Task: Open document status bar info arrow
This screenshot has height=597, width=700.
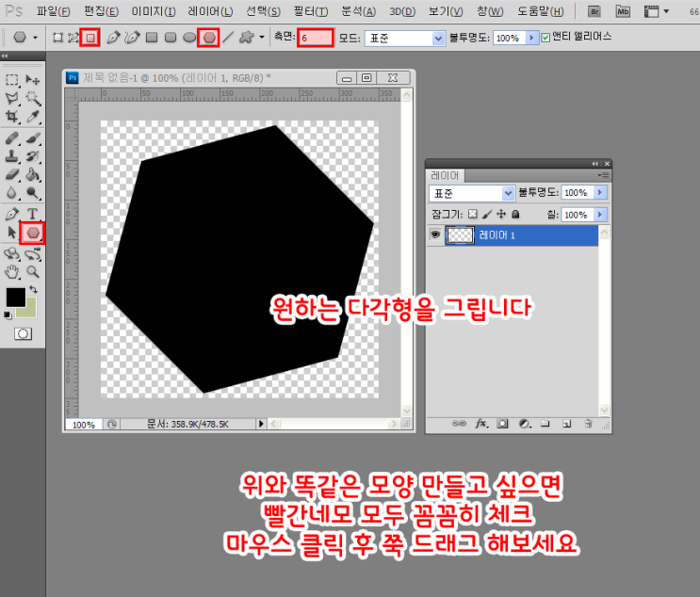Action: tap(261, 424)
